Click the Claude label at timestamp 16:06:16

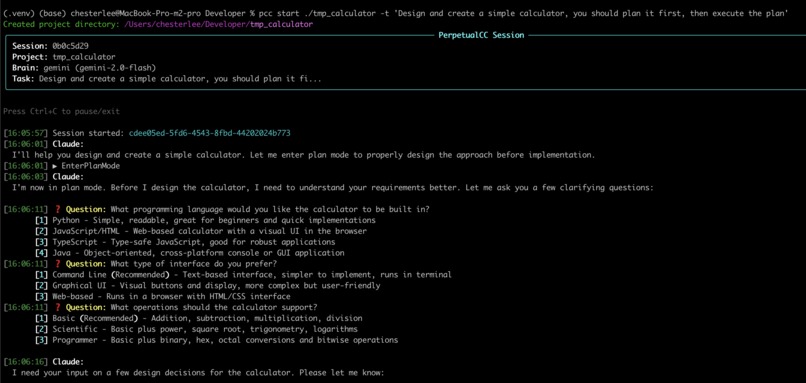coord(68,361)
